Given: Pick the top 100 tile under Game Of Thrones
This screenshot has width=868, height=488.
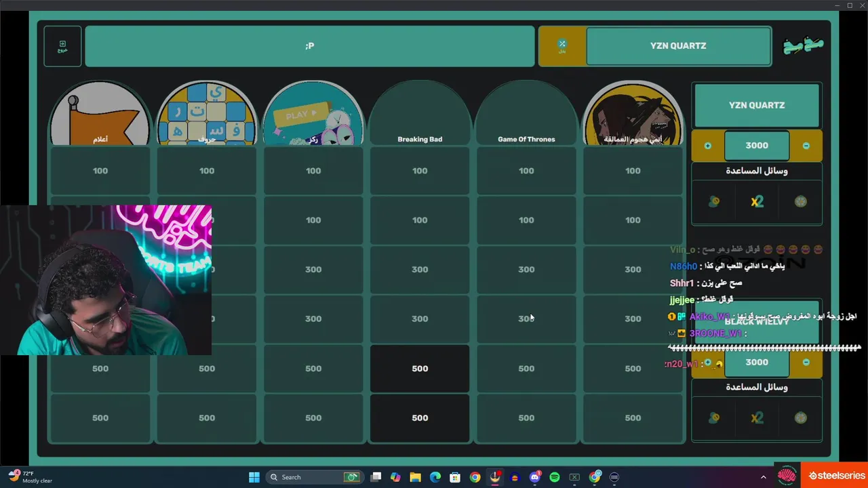Looking at the screenshot, I should click(x=526, y=171).
